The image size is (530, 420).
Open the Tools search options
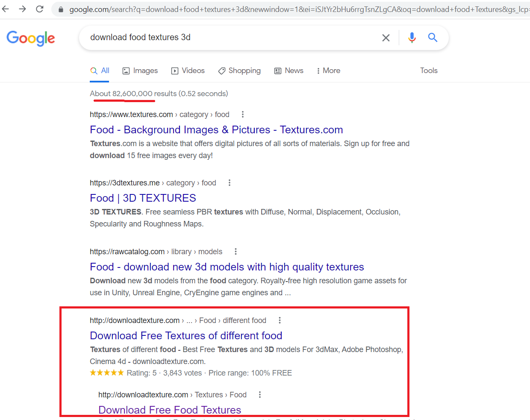429,71
